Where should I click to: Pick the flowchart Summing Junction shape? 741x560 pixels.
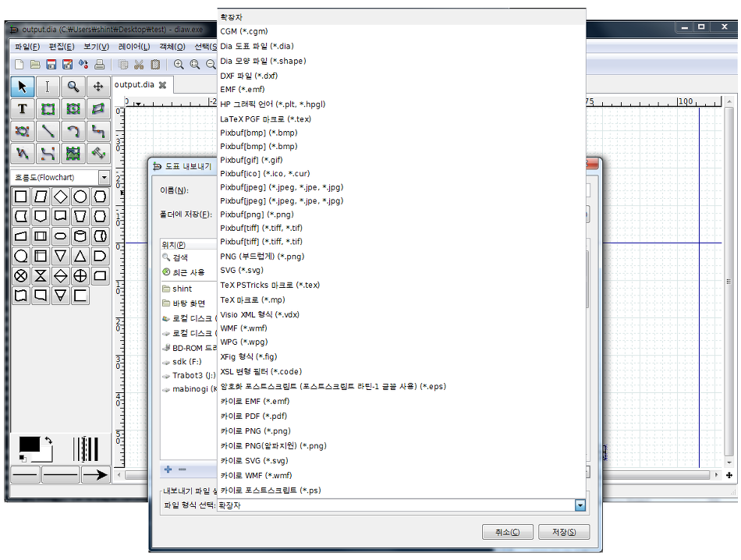click(21, 276)
